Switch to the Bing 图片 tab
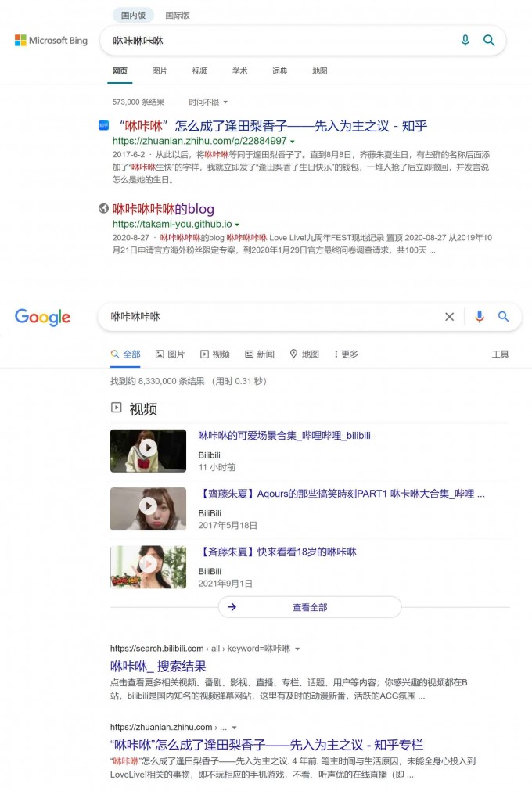Viewport: 532px width, 791px height. (x=160, y=71)
